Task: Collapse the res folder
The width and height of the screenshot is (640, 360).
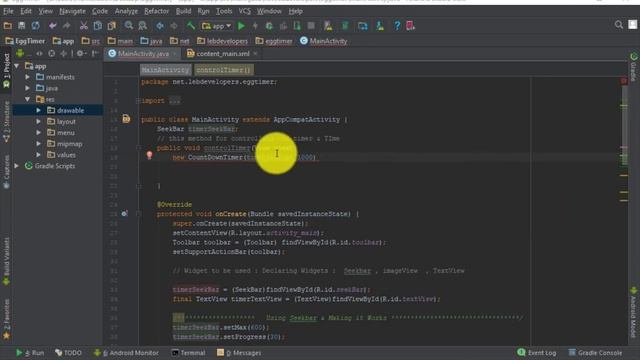Action: coord(28,99)
